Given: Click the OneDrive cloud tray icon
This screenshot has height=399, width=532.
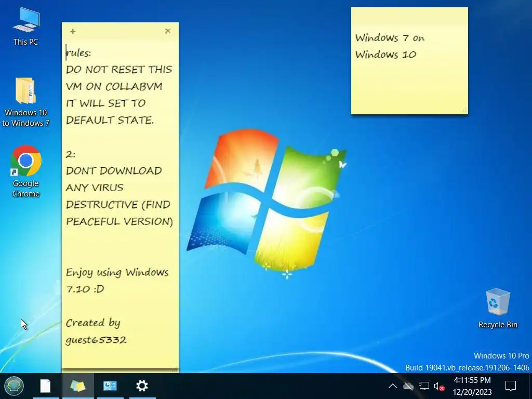Looking at the screenshot, I should [x=408, y=386].
